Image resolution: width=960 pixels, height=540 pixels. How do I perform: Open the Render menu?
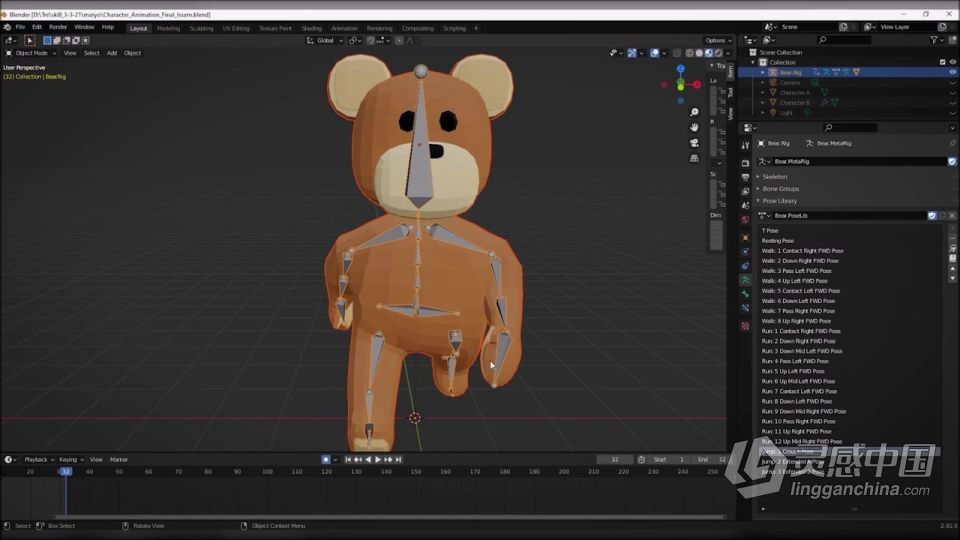point(58,28)
